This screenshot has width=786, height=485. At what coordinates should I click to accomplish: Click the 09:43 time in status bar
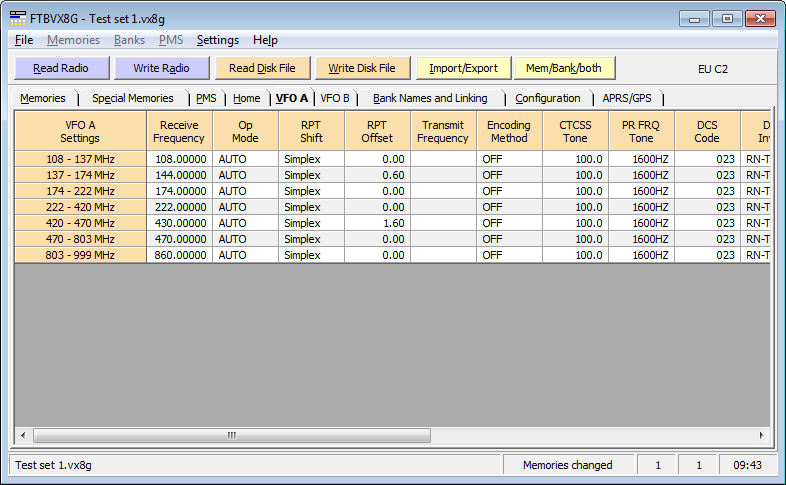(x=747, y=465)
